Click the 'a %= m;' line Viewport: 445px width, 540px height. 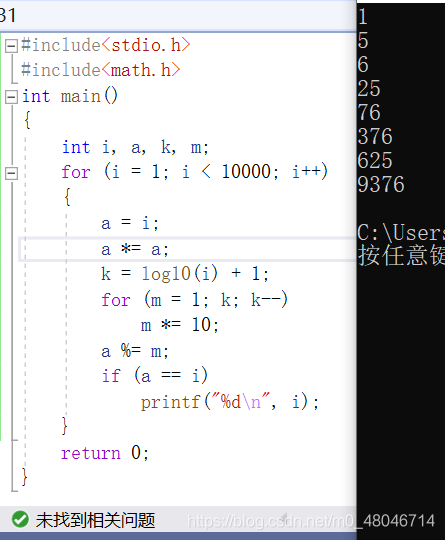coord(135,351)
